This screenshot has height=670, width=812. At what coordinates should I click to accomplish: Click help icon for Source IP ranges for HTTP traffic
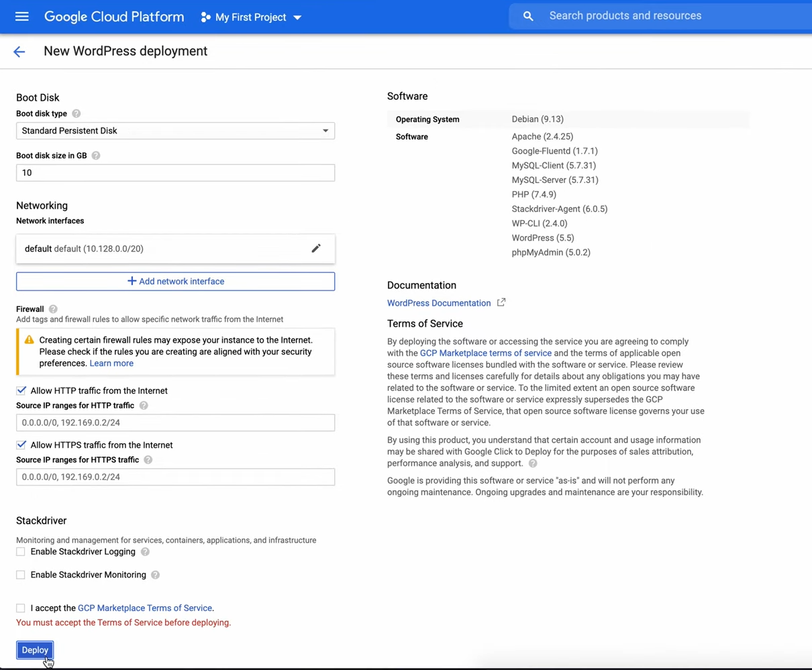pos(144,406)
